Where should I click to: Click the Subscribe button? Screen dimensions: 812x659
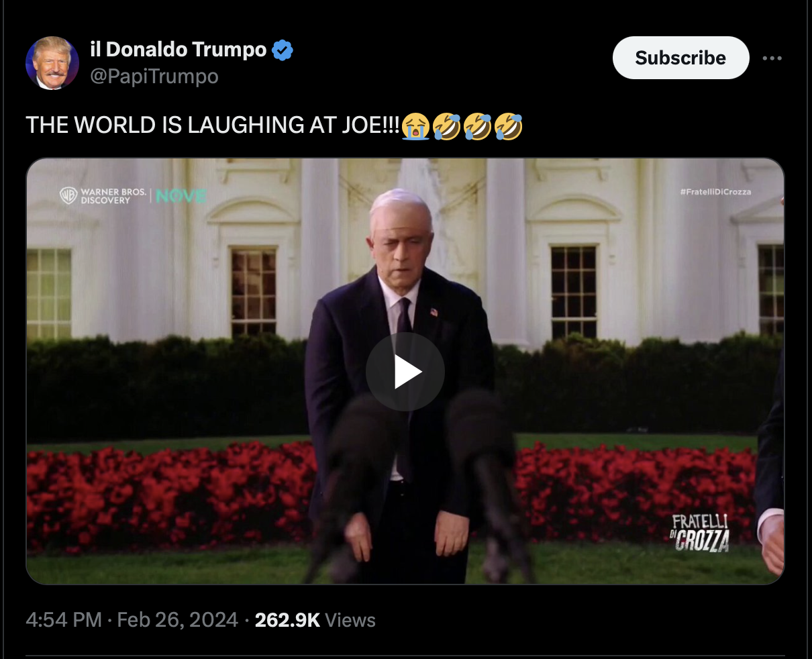coord(680,58)
